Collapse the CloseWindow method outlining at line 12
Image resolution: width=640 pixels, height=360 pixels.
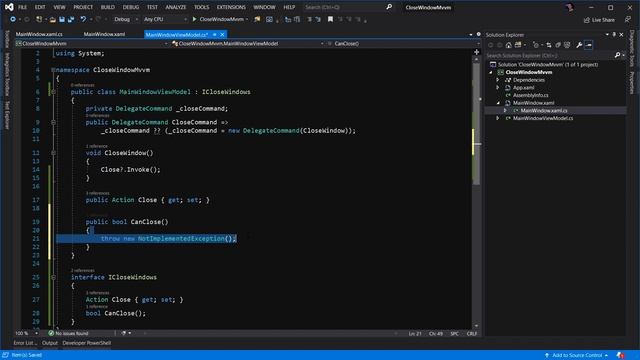[53, 153]
